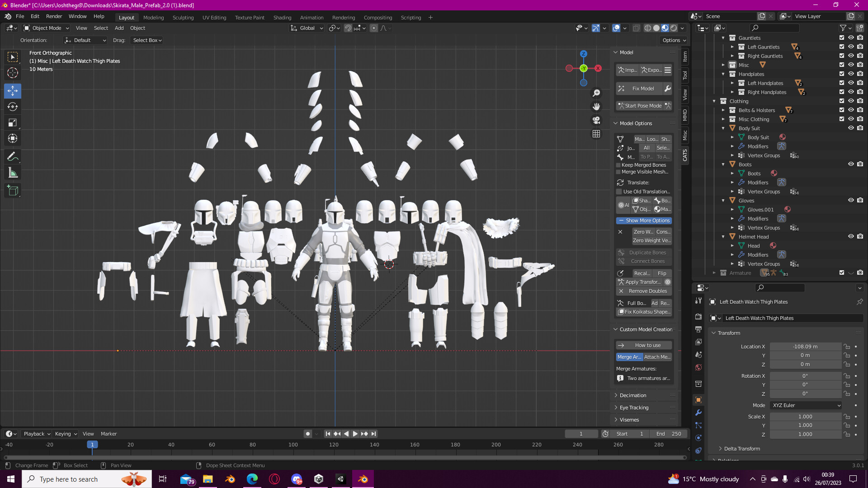Switch viewport to rendered shading mode
The image size is (868, 488).
coord(673,28)
